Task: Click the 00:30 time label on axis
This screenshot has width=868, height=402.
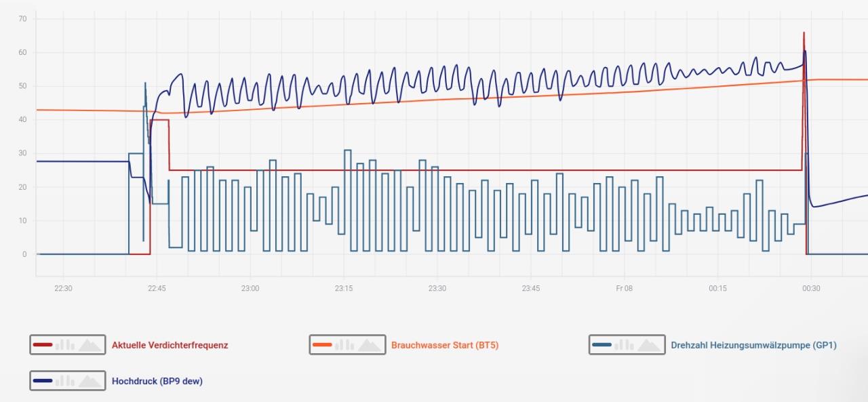Action: click(x=811, y=288)
